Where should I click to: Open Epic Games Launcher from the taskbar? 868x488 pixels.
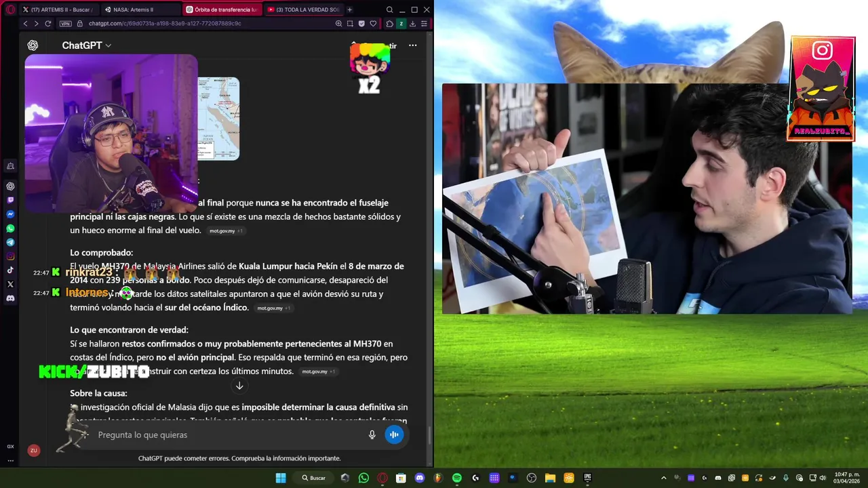click(x=587, y=478)
